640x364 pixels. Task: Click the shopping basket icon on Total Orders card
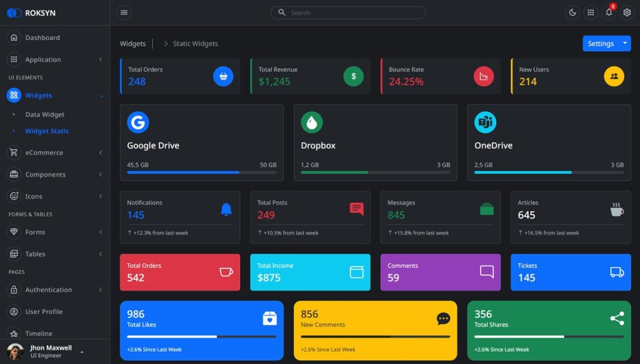click(223, 76)
